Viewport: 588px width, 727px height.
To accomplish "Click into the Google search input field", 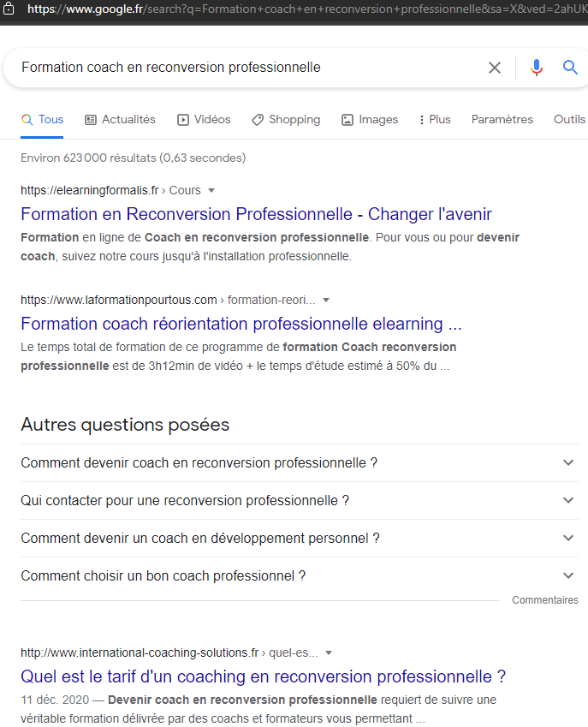I will pos(240,68).
